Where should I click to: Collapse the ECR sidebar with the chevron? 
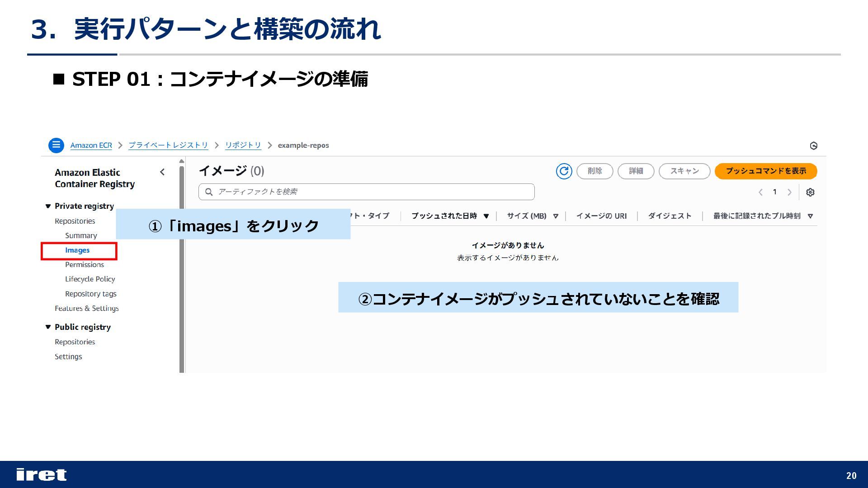(162, 172)
